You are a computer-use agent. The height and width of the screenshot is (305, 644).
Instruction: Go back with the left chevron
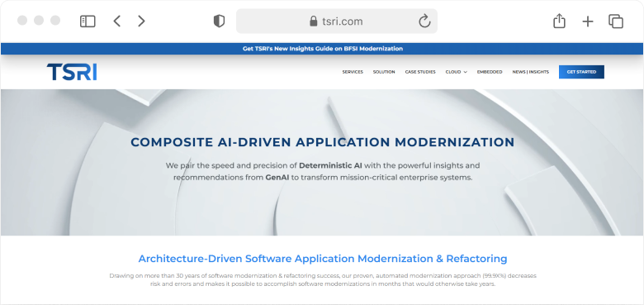(117, 21)
